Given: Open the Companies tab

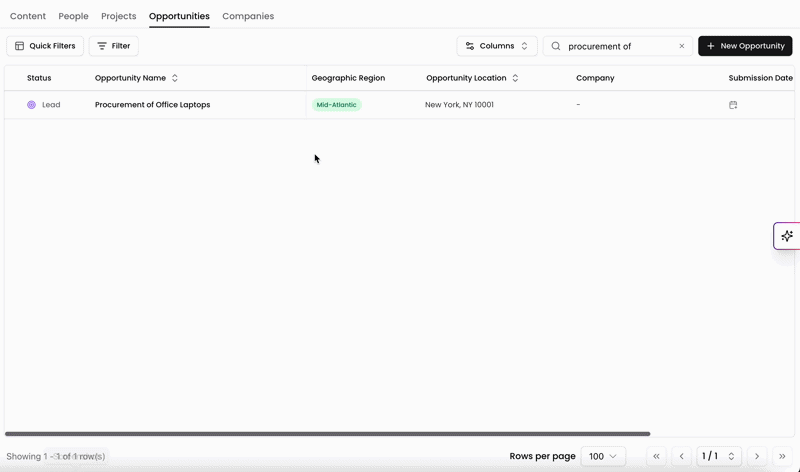Looking at the screenshot, I should click(x=248, y=16).
